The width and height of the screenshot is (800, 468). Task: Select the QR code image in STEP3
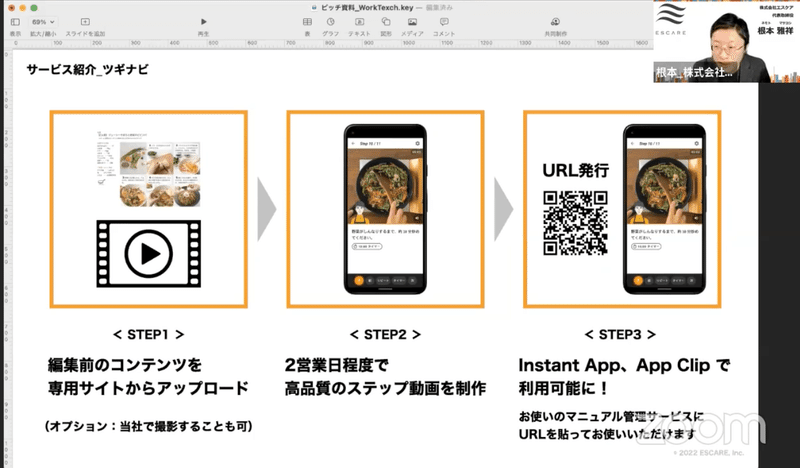(575, 223)
